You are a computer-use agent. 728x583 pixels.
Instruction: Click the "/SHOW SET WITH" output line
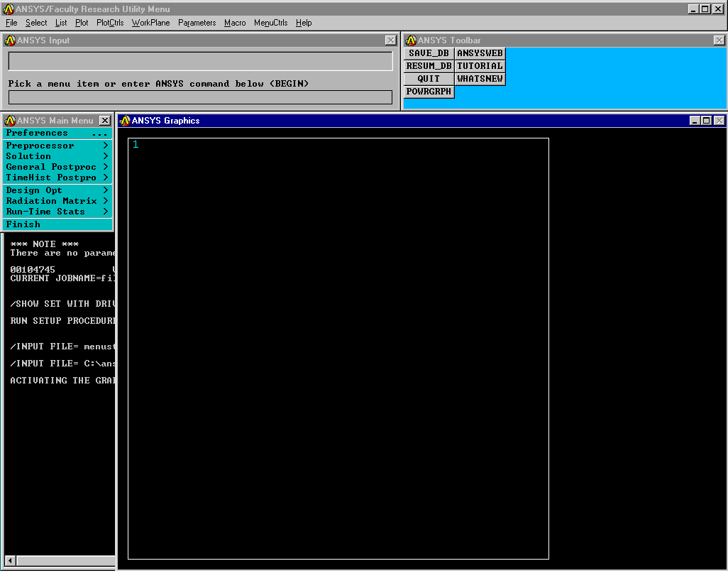click(62, 304)
